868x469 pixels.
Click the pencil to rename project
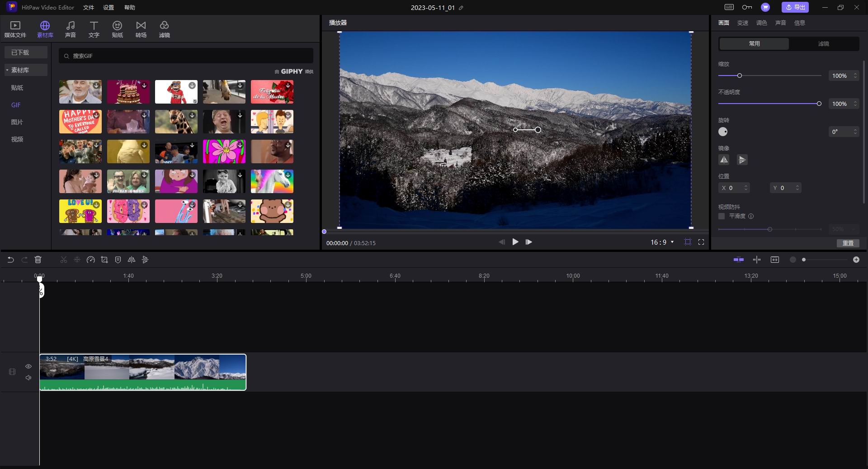(461, 8)
